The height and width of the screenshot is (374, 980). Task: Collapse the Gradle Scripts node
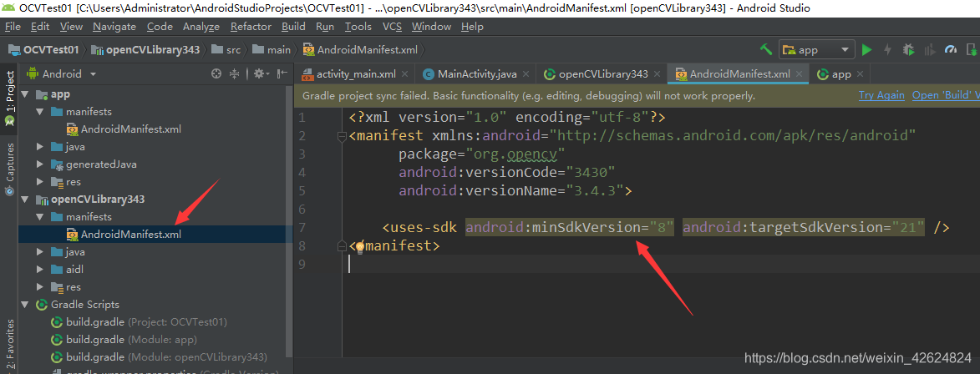[x=25, y=304]
